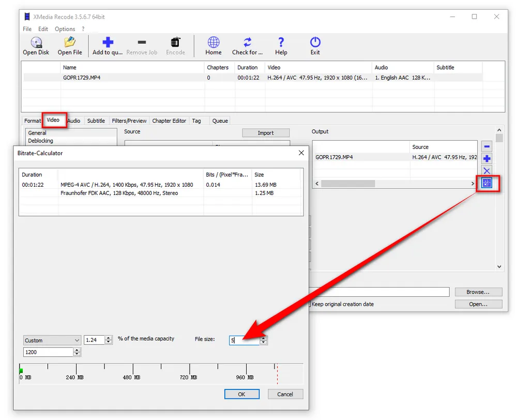Confirm calculation with the OK button
Viewport: 517px width, 420px height.
coord(241,394)
